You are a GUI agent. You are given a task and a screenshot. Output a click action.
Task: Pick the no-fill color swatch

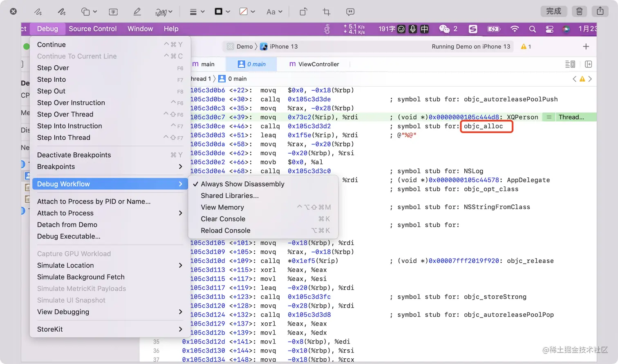(244, 11)
